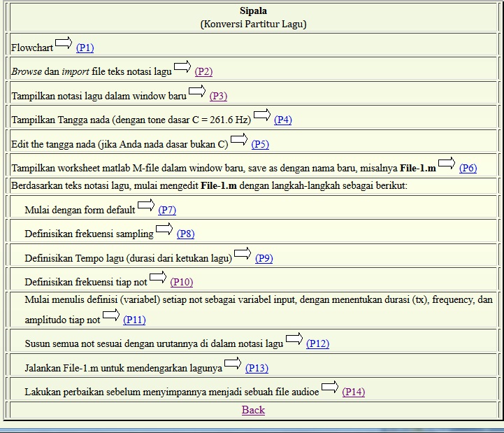
Task: Click the arrow icon next to Flowchart
Action: [x=64, y=43]
